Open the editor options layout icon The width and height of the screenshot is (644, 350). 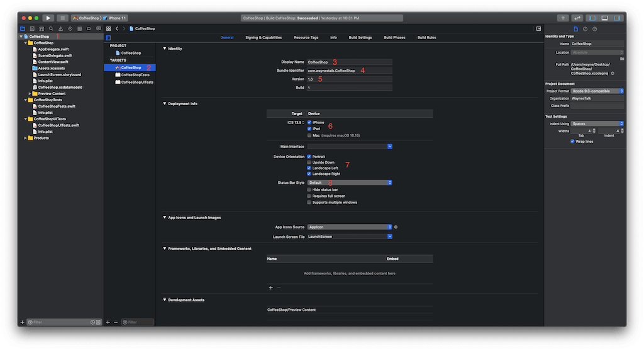(538, 29)
